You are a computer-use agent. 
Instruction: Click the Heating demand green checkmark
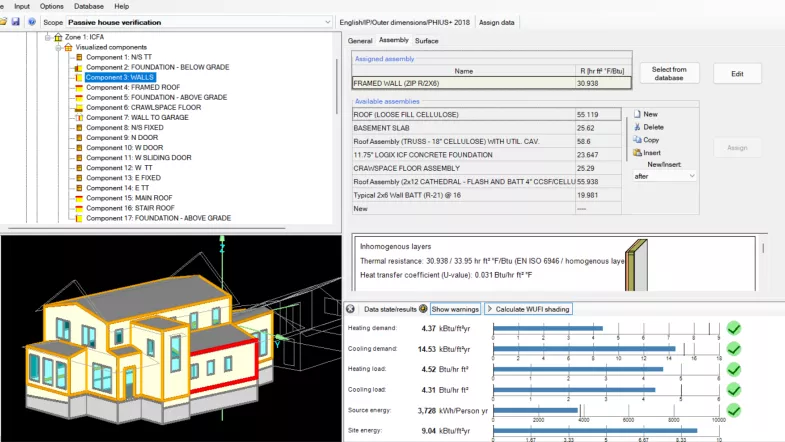pyautogui.click(x=733, y=328)
